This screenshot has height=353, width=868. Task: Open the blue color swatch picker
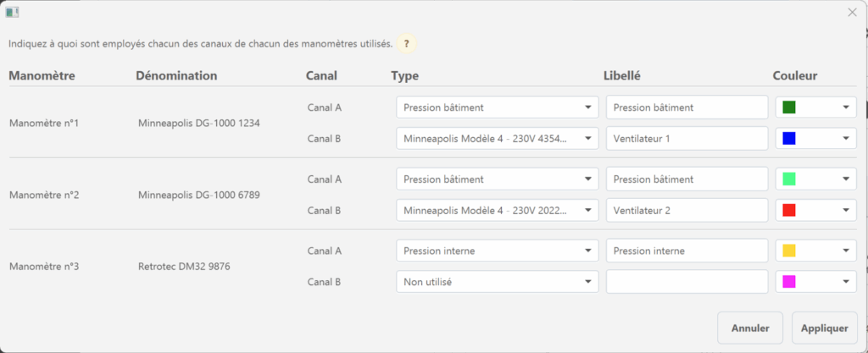pyautogui.click(x=815, y=138)
